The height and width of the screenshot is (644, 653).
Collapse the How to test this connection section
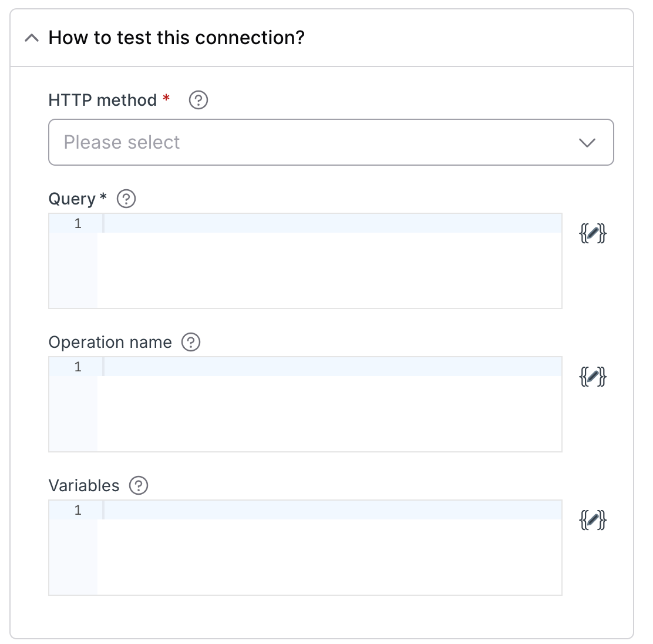point(32,37)
